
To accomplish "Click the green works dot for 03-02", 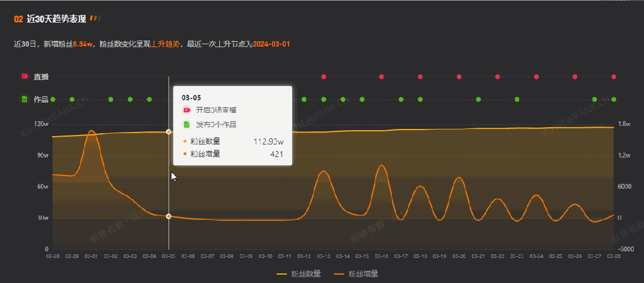I will tap(111, 99).
